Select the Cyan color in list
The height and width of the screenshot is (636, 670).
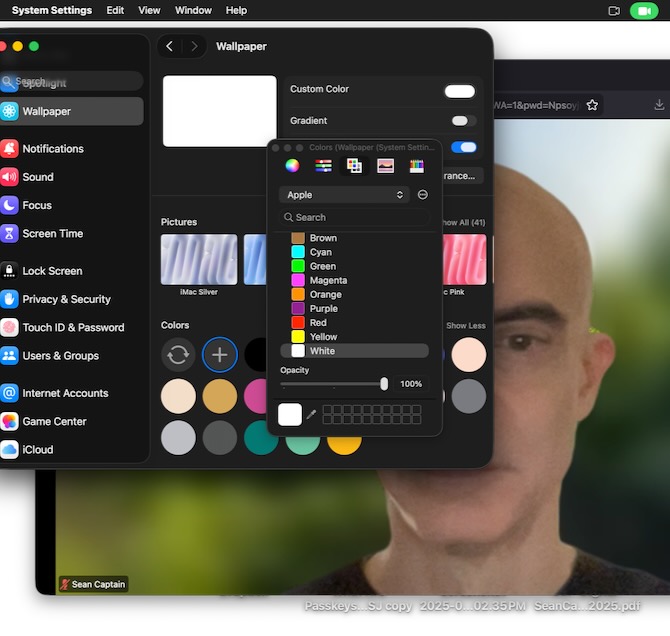pos(354,252)
